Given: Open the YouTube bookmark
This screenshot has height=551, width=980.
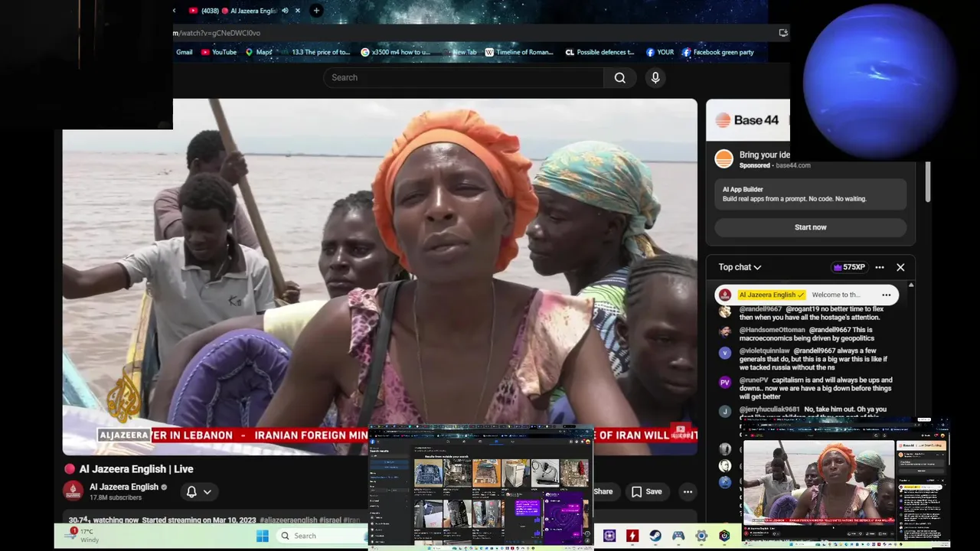Looking at the screenshot, I should [x=219, y=52].
